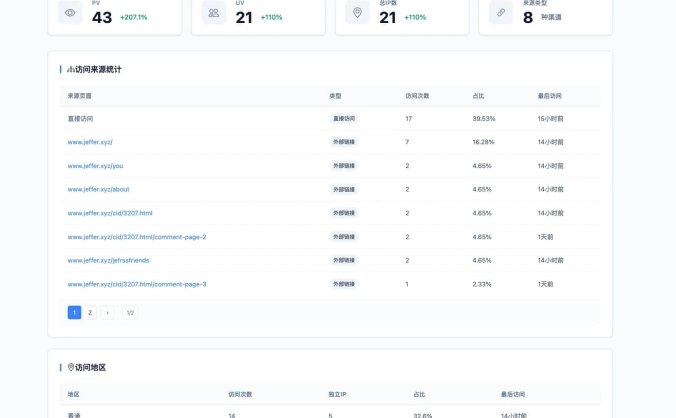Select page 2 in pagination
Screen dimensions: 676x418
pyautogui.click(x=90, y=312)
